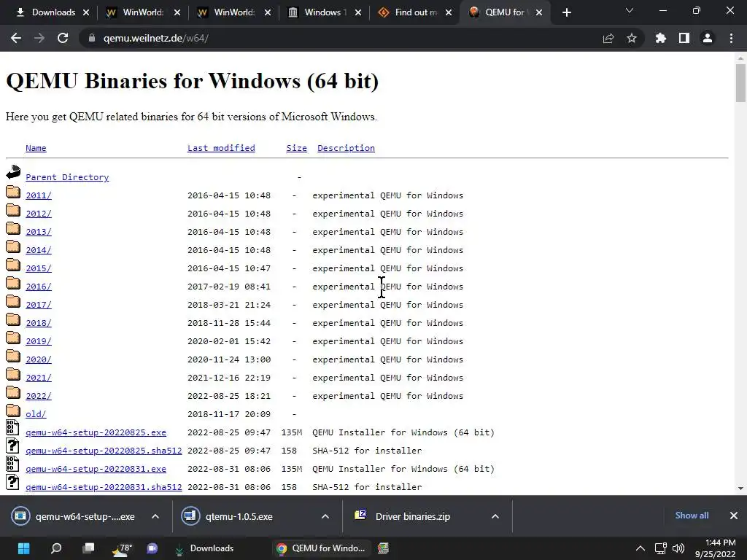747x560 pixels.
Task: Click the unknown file icon for qemu-w64-setup-20220825.sha512
Action: coord(13,446)
